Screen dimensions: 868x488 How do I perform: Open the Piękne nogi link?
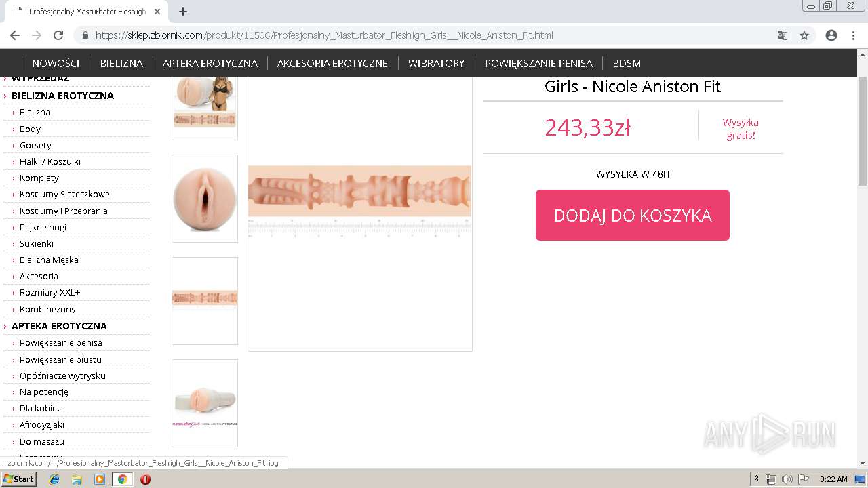pos(43,227)
